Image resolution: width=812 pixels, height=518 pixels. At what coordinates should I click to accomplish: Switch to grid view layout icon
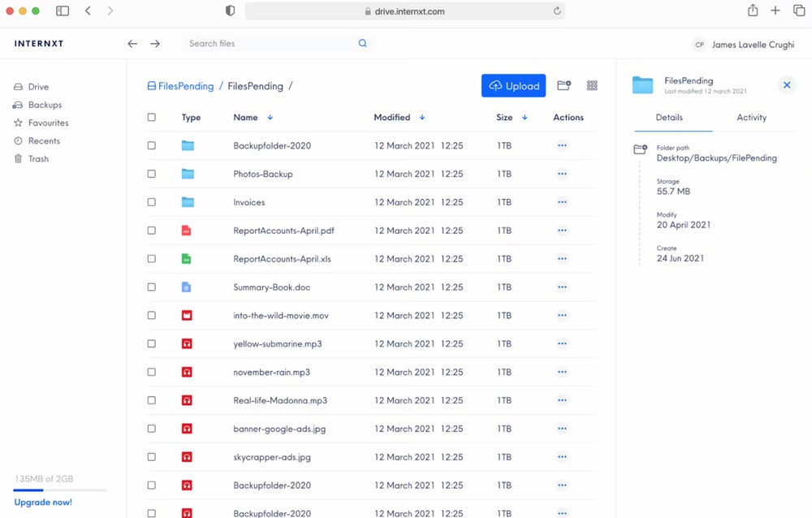tap(592, 85)
